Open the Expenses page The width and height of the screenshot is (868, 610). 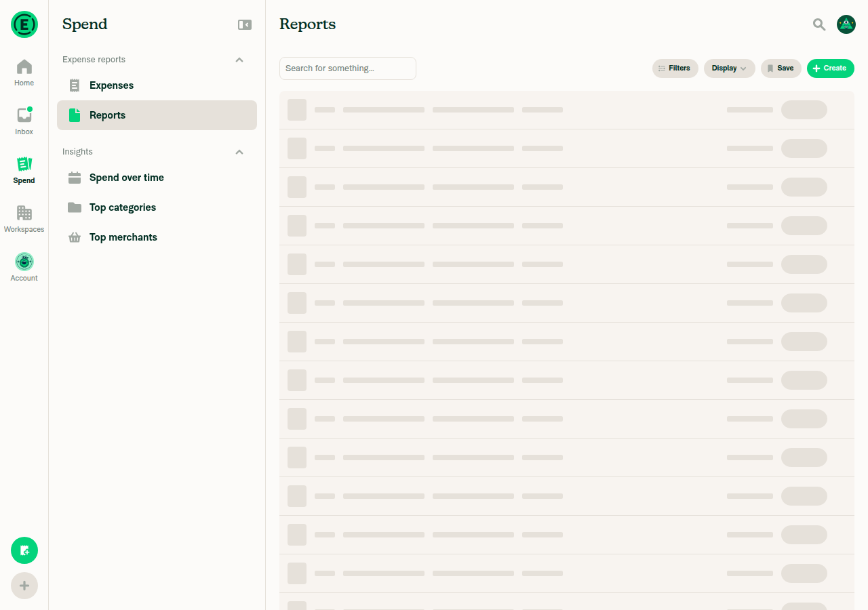[x=157, y=85]
